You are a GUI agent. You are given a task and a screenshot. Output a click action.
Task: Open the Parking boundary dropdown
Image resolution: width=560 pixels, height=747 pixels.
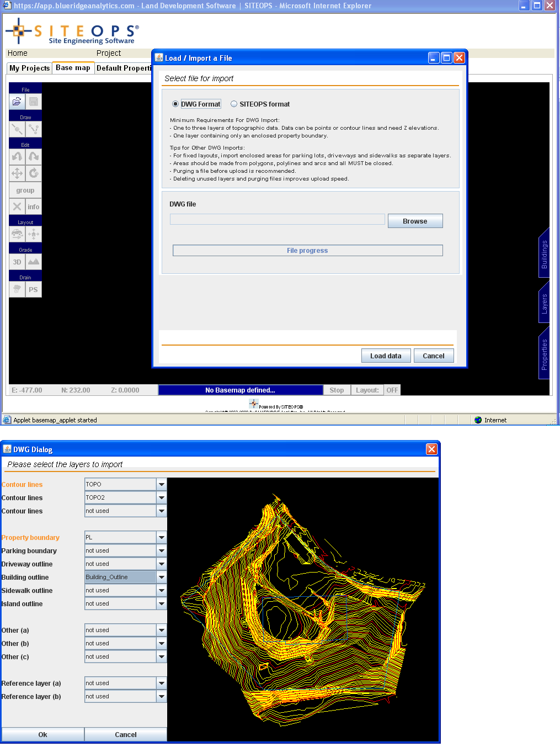[x=162, y=550]
